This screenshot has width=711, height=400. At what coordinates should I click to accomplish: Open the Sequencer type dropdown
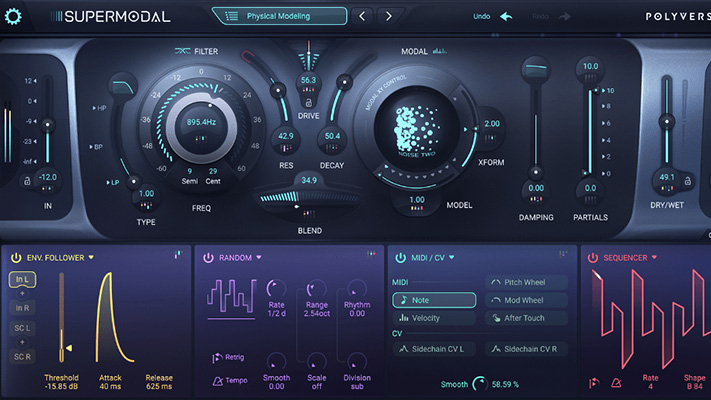[x=654, y=257]
